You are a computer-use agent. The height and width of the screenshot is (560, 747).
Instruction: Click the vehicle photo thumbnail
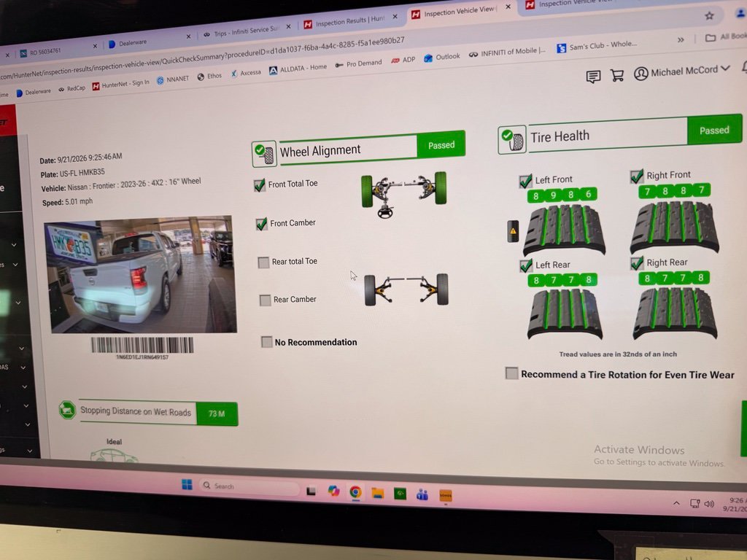pyautogui.click(x=141, y=275)
